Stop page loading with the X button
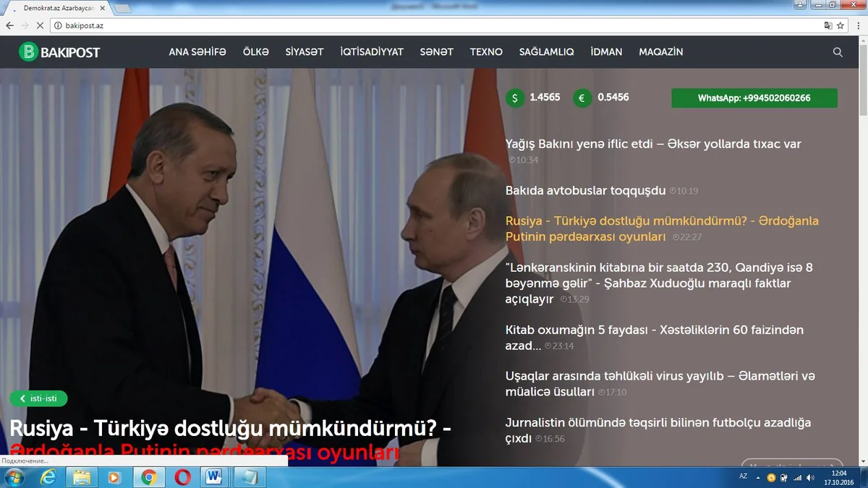Screen dimensions: 868x488 pos(39,25)
